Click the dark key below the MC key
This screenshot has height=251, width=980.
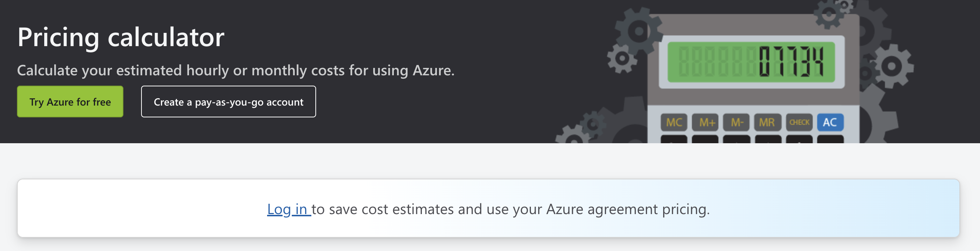(x=674, y=139)
